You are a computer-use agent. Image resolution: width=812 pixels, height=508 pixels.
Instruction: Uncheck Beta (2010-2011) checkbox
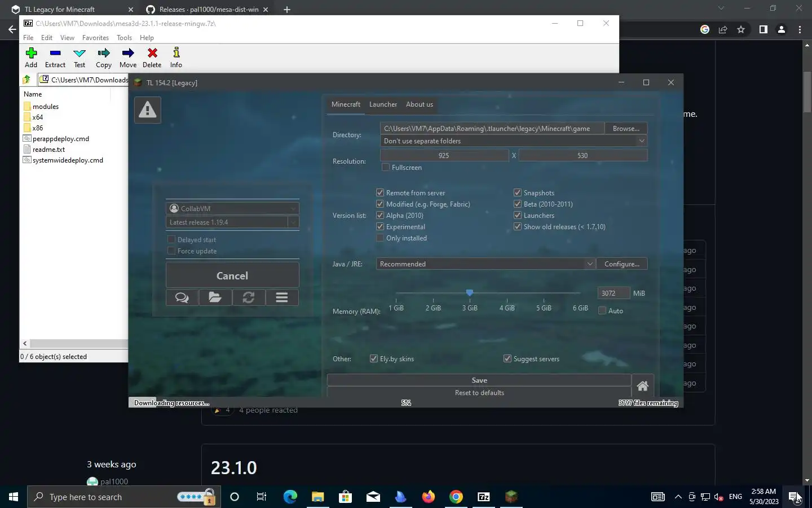coord(518,204)
